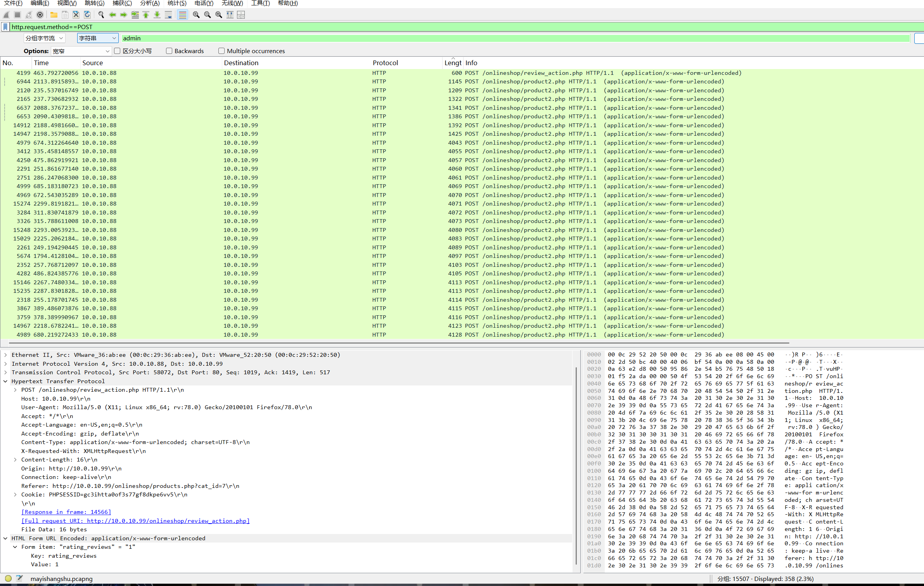Screen dimensions: 924x586
Task: Check the Multiple occurrences option
Action: [221, 51]
